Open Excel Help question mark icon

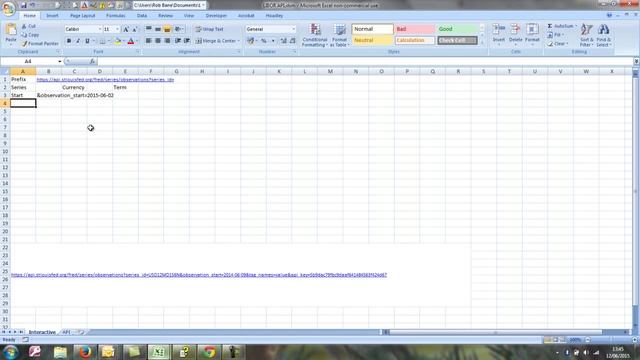[609, 16]
